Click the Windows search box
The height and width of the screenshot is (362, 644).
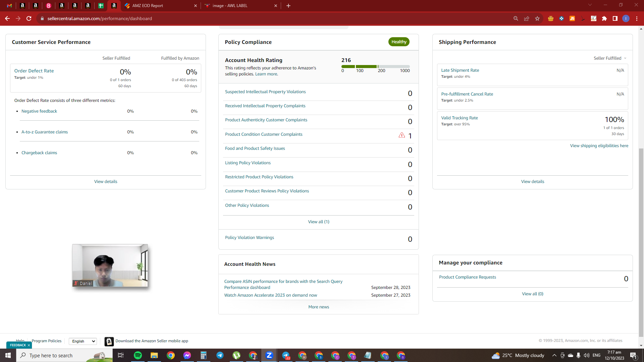tap(64, 355)
